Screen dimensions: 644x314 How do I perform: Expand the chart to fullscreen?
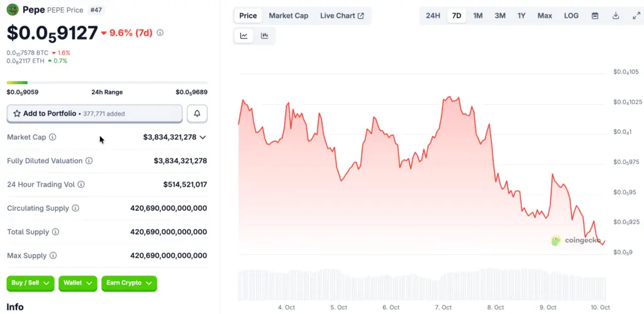636,16
